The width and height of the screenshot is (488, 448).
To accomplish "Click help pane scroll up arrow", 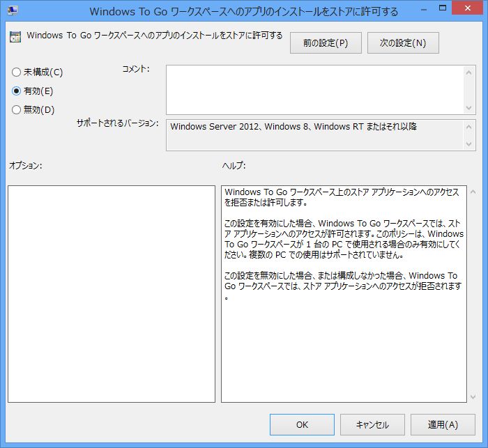I will point(473,192).
